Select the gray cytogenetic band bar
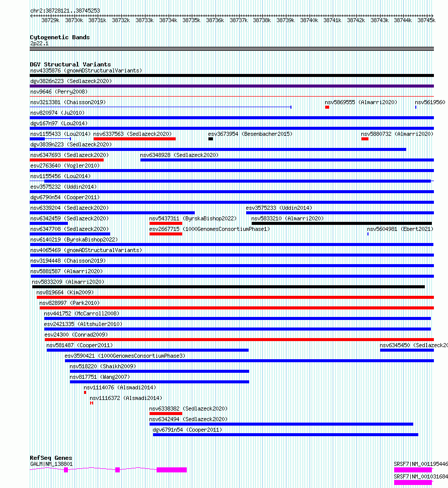The image size is (448, 488). [232, 49]
